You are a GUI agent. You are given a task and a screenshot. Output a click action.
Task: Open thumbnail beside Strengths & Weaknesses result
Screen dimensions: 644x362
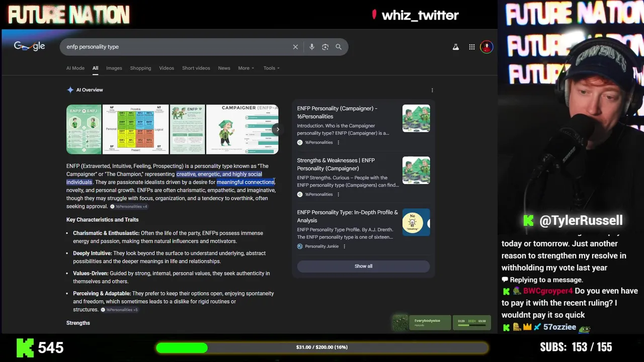416,170
